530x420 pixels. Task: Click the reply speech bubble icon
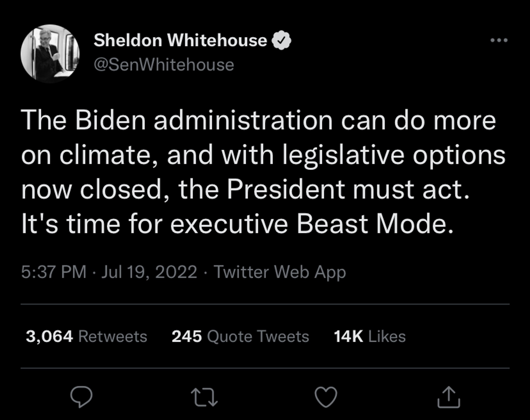pyautogui.click(x=81, y=397)
